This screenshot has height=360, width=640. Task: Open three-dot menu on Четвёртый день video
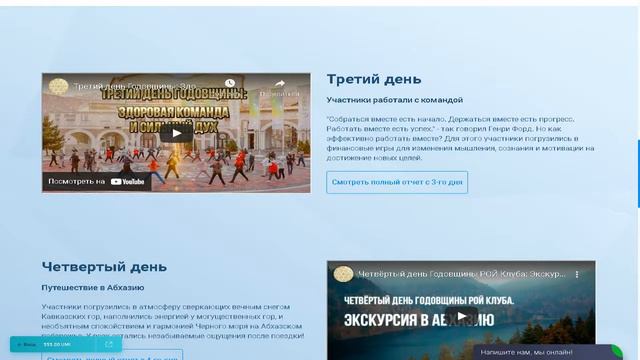click(577, 275)
